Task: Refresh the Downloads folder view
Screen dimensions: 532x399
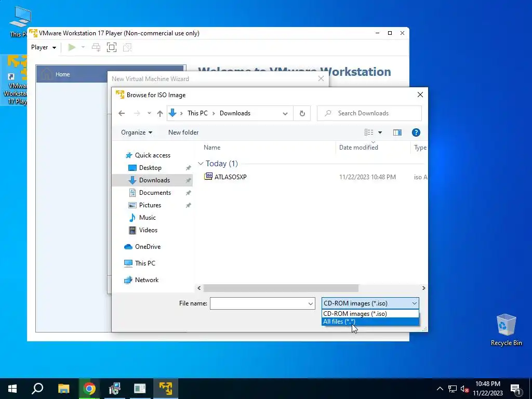Action: click(x=302, y=113)
